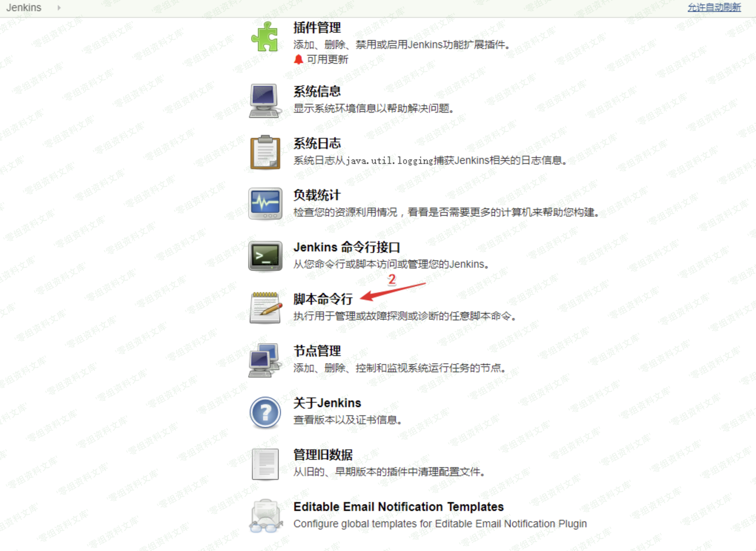Open the load statistics monitor icon
756x551 pixels.
(265, 204)
